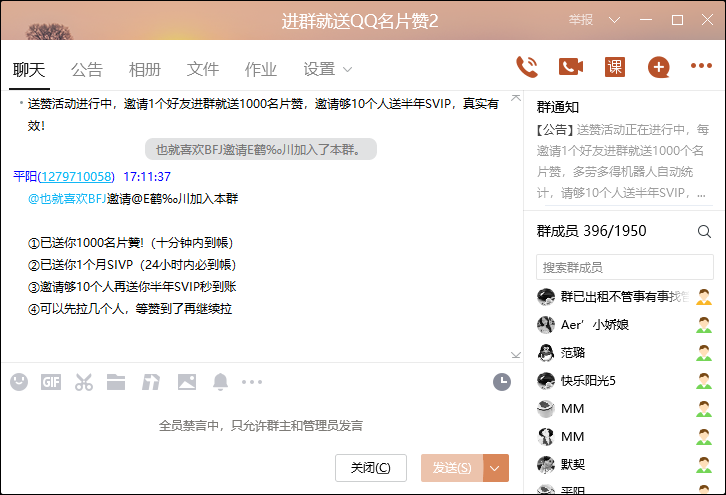Click the pinned 送赞活动进行中 announcement banner
726x495 pixels.
263,114
